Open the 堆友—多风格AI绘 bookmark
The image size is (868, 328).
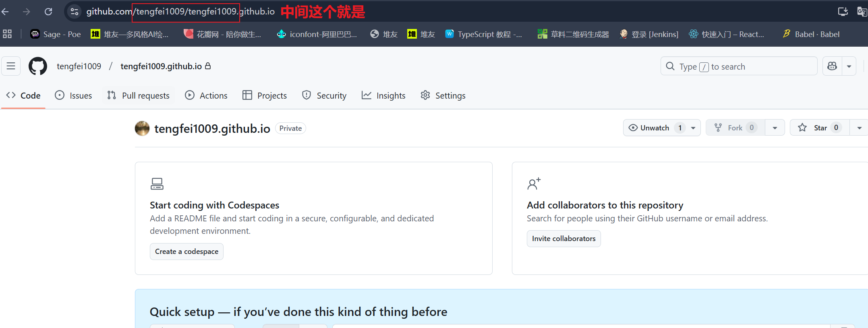coord(130,34)
